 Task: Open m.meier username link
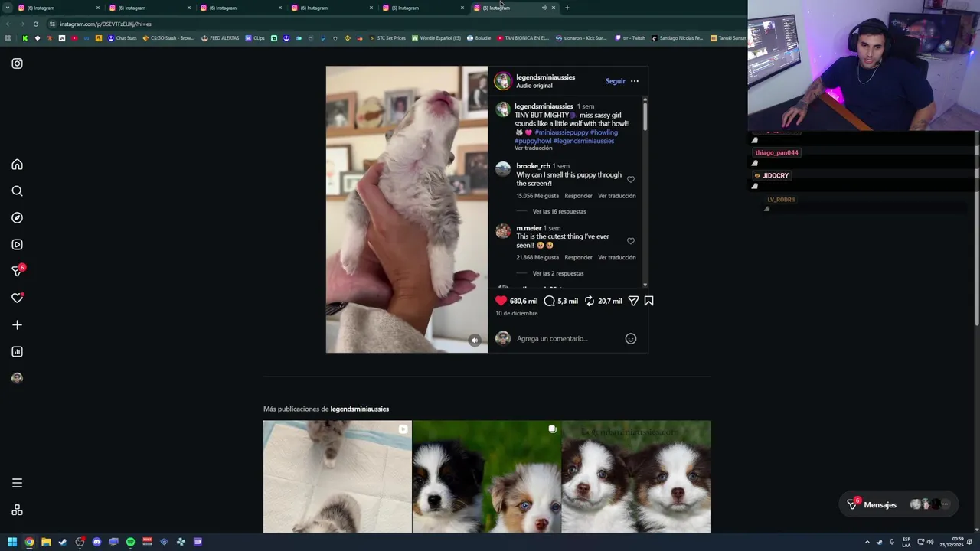click(529, 228)
